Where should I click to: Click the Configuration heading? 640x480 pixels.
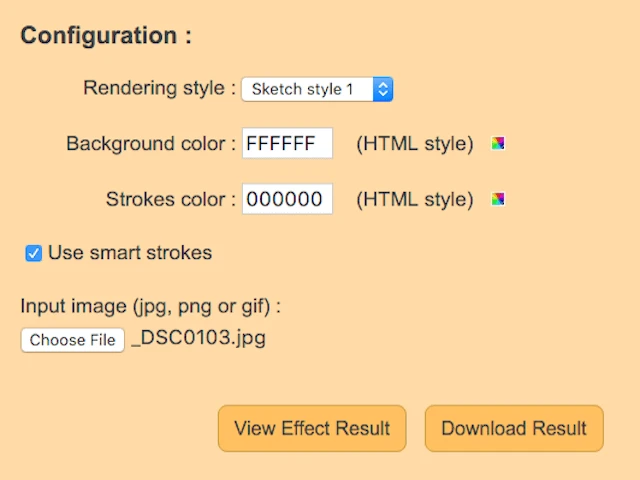(106, 36)
